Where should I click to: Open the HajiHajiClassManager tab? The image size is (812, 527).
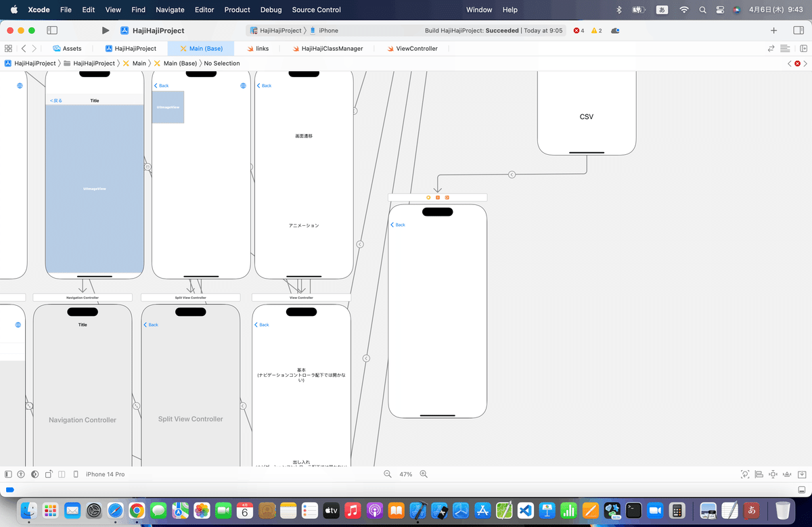328,49
